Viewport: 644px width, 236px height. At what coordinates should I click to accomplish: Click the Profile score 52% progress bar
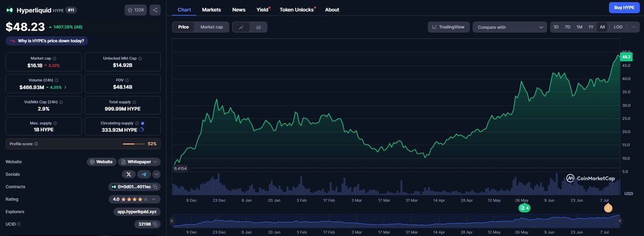tap(134, 144)
